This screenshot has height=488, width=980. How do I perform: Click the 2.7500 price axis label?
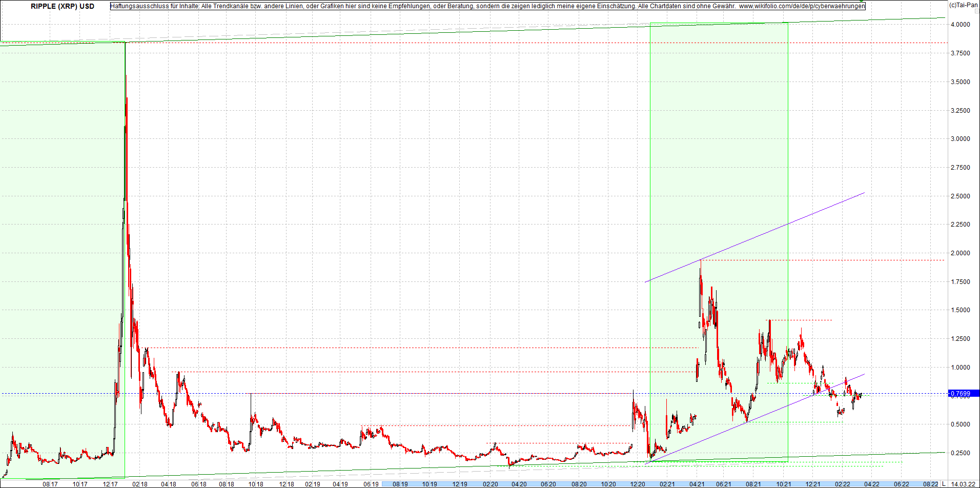coord(960,168)
